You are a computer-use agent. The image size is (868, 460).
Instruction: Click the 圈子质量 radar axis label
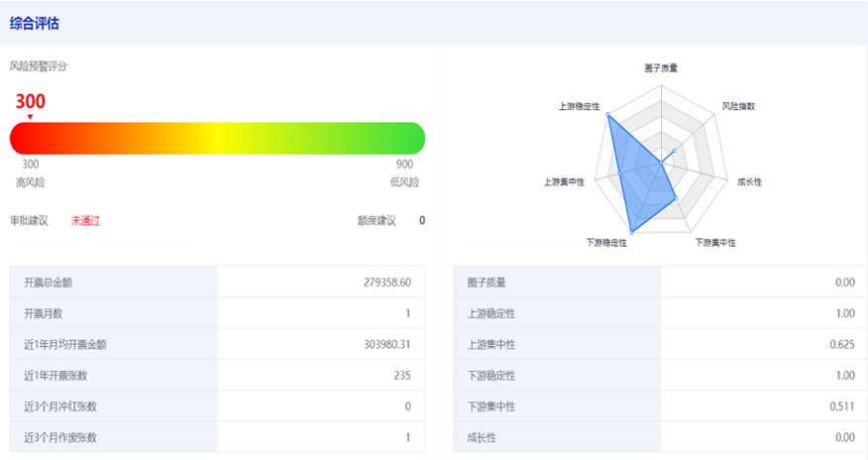point(661,68)
